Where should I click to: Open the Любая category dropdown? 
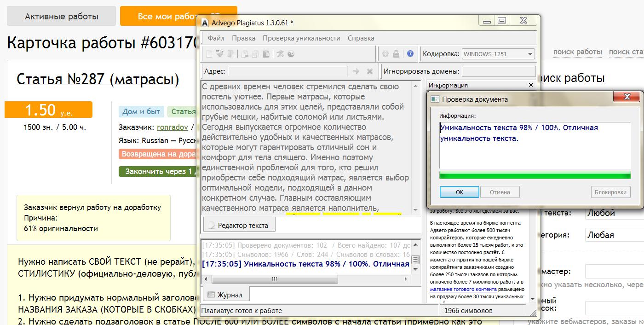pyautogui.click(x=614, y=235)
